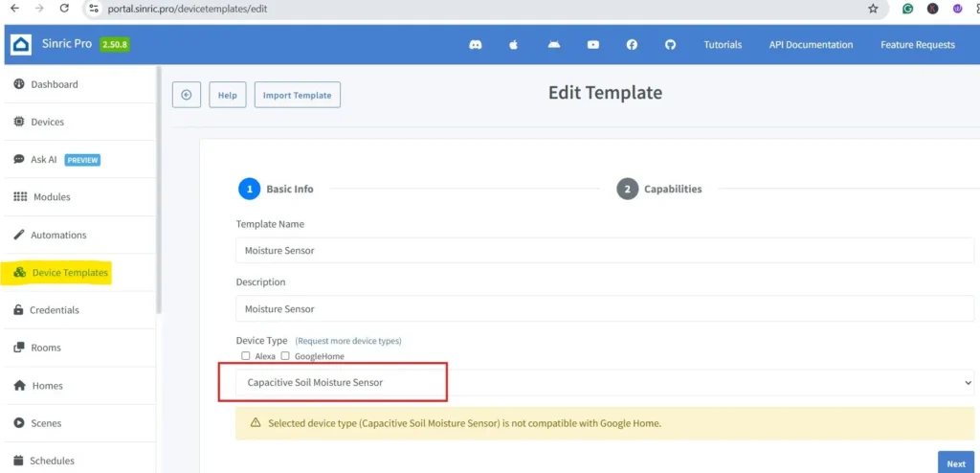The height and width of the screenshot is (473, 980).
Task: Click the circular back arrow button
Action: pyautogui.click(x=186, y=95)
